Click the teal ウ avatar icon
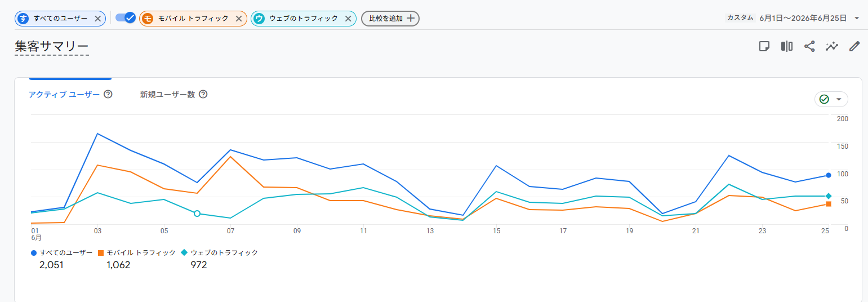The width and height of the screenshot is (868, 302). tap(259, 19)
